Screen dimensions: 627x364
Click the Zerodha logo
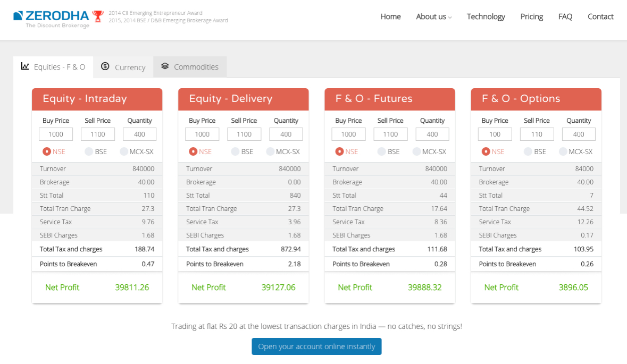point(51,19)
